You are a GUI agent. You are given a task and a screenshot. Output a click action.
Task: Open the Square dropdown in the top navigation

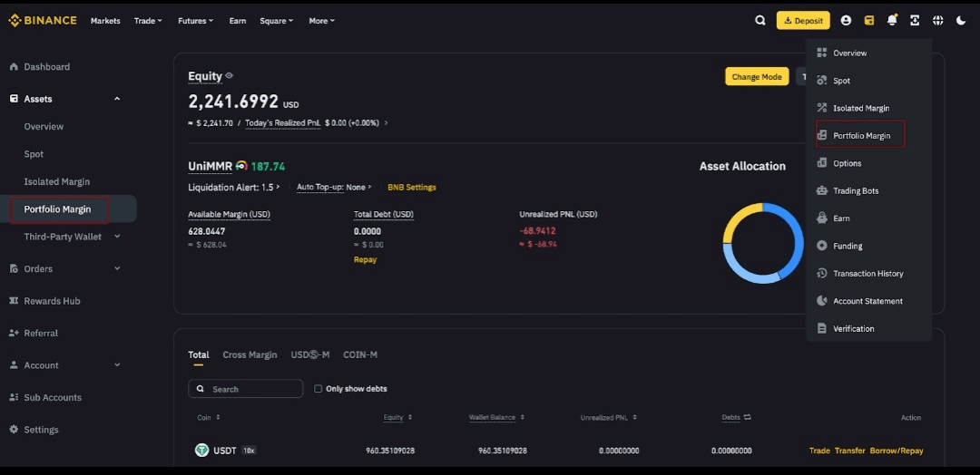pos(276,21)
